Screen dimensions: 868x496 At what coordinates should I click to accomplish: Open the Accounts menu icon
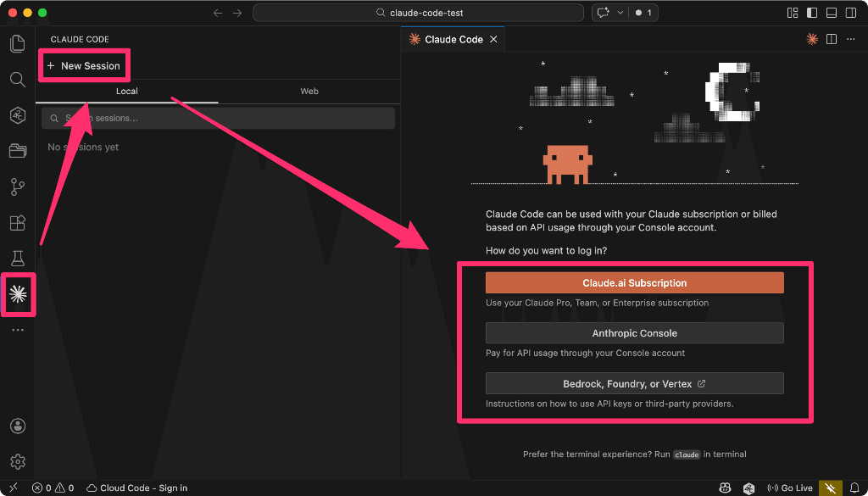[x=18, y=426]
